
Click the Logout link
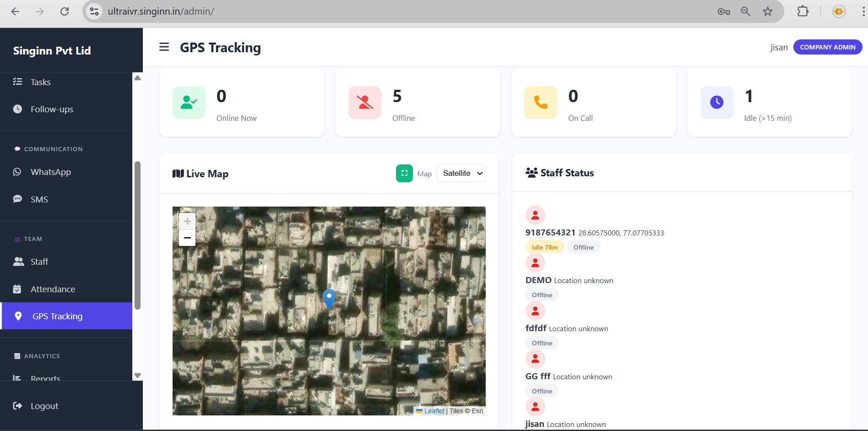pos(44,406)
